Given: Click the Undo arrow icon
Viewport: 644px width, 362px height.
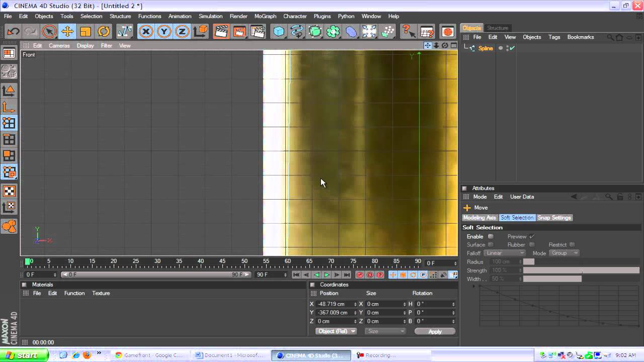Looking at the screenshot, I should click(x=13, y=32).
